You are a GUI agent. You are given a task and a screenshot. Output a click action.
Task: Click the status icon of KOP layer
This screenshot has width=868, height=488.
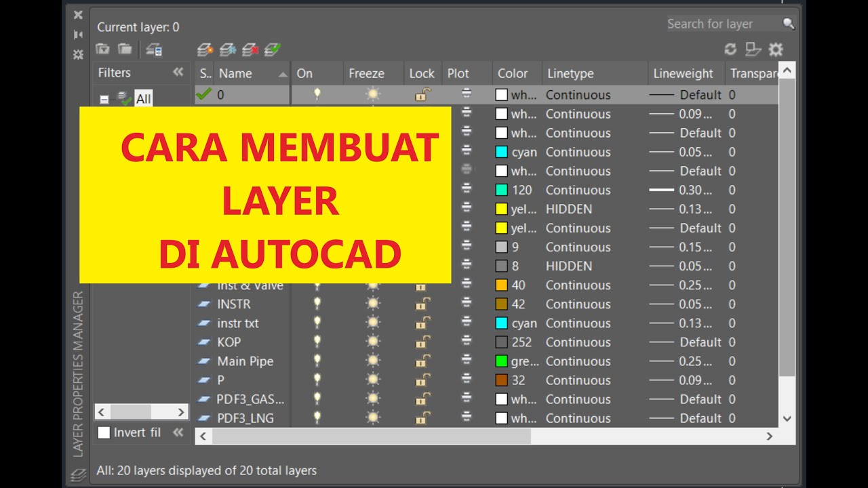[x=204, y=342]
